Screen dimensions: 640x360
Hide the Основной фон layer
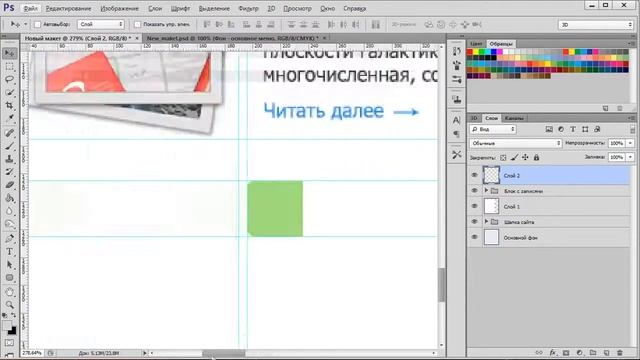pos(474,237)
